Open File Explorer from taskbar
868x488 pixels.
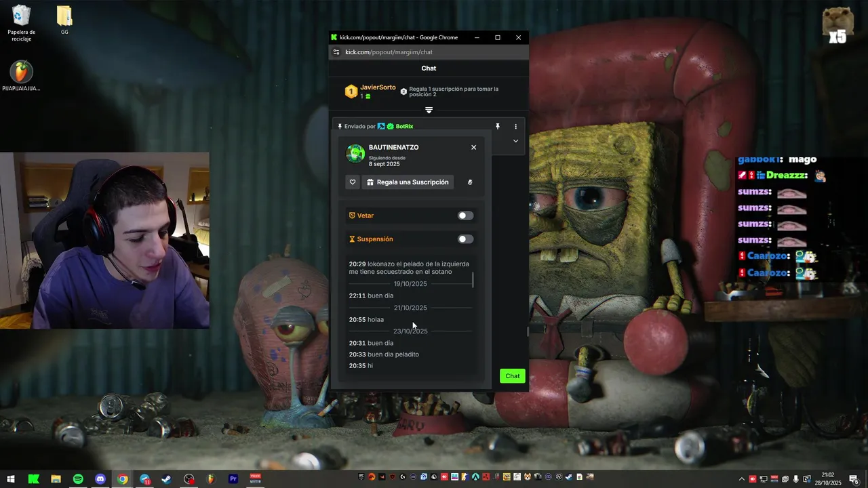(56, 479)
